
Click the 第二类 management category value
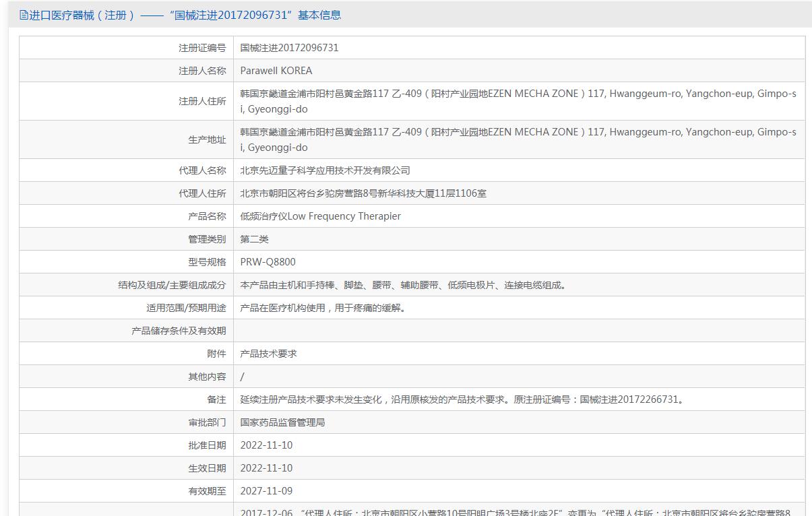[254, 239]
